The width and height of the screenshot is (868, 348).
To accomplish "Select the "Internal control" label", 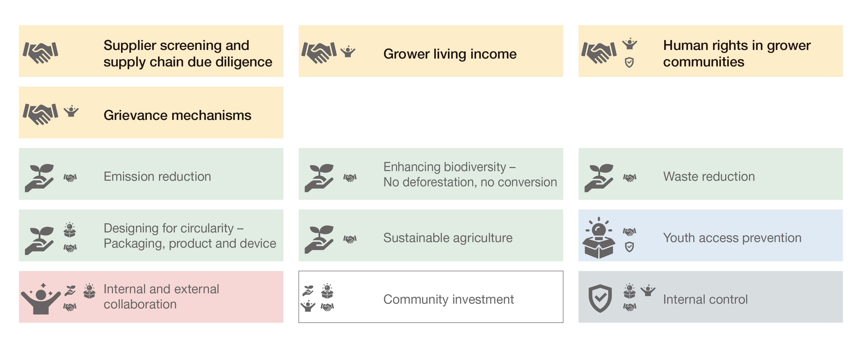I will tap(705, 299).
